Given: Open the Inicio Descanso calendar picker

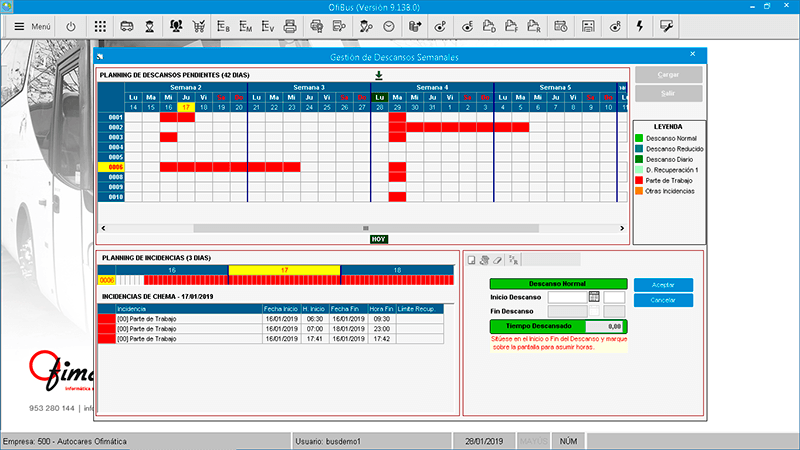Looking at the screenshot, I should pyautogui.click(x=593, y=297).
